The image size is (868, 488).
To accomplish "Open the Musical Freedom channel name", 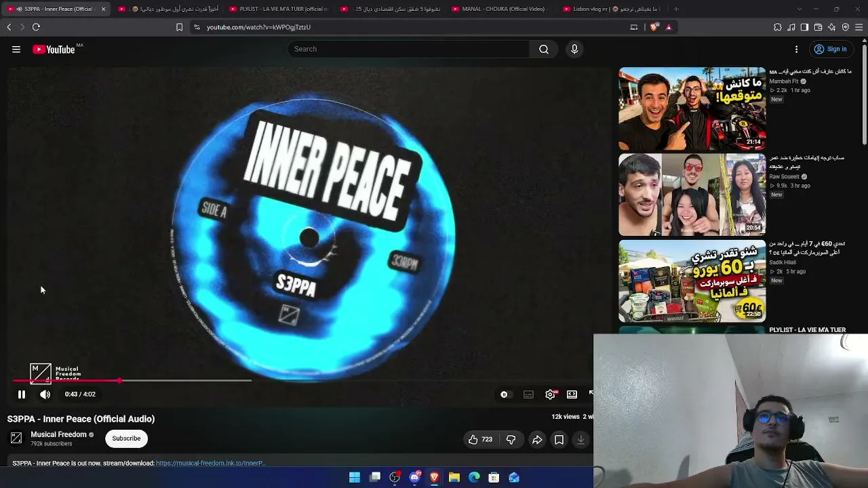I will click(x=58, y=434).
